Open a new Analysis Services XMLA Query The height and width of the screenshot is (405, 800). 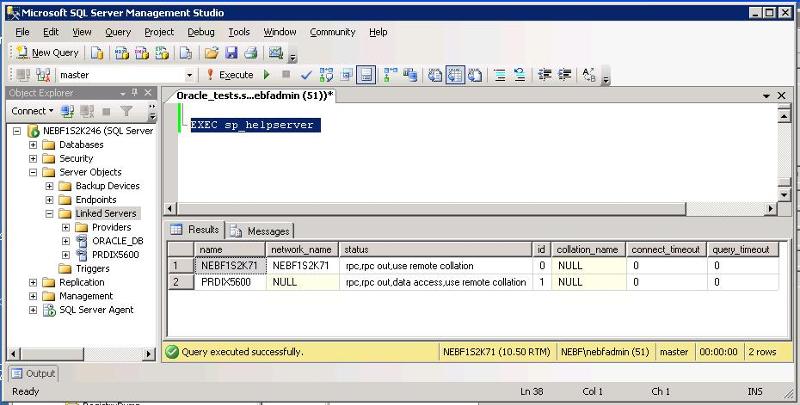162,53
